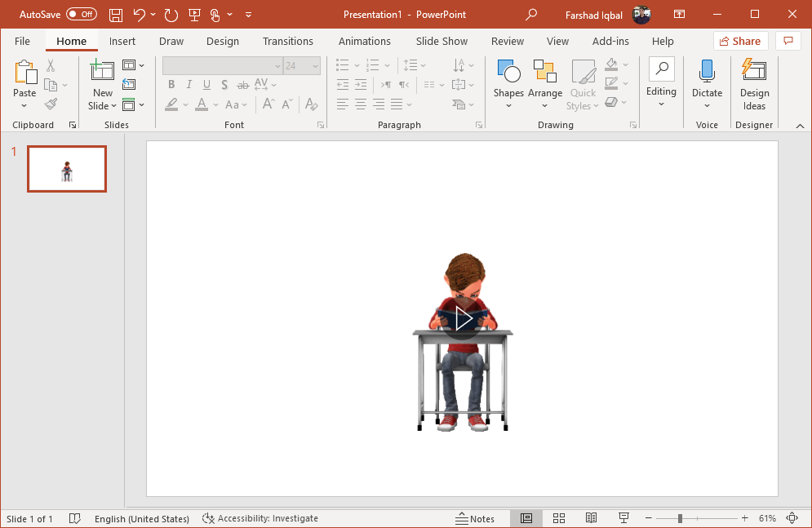Open the Transitions tab
Viewport: 812px width, 528px height.
click(287, 41)
